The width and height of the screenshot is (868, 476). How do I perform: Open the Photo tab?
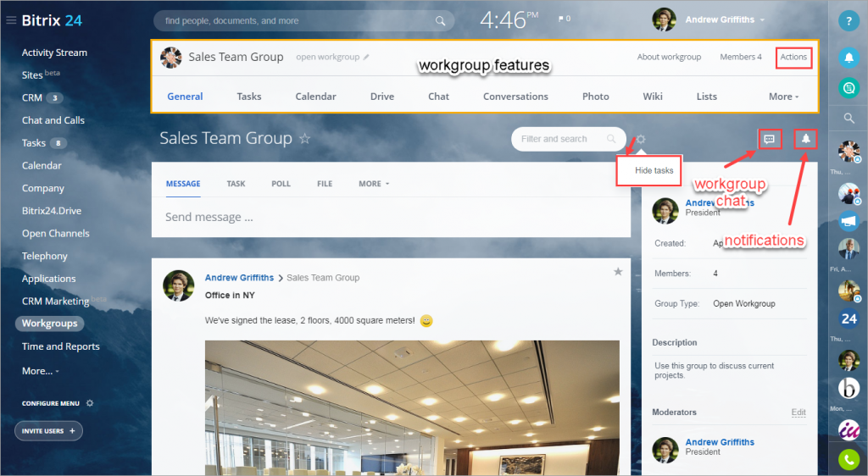(x=596, y=97)
